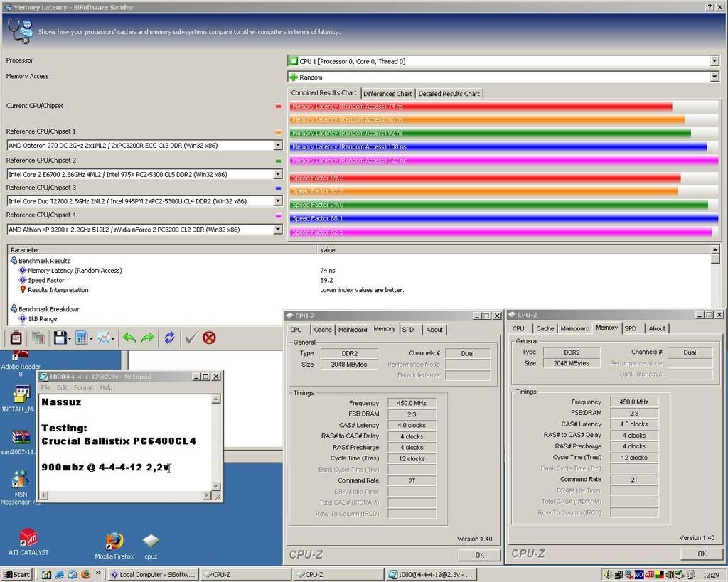Screen dimensions: 728x582
Task: Click Internet Explorer quick launch icon
Action: coord(60,575)
